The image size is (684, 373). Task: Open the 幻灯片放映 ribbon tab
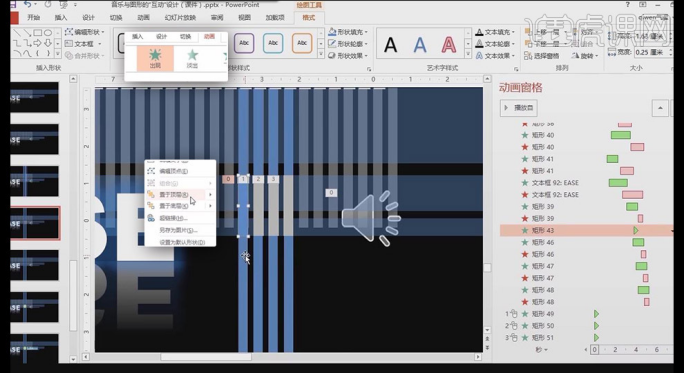180,17
